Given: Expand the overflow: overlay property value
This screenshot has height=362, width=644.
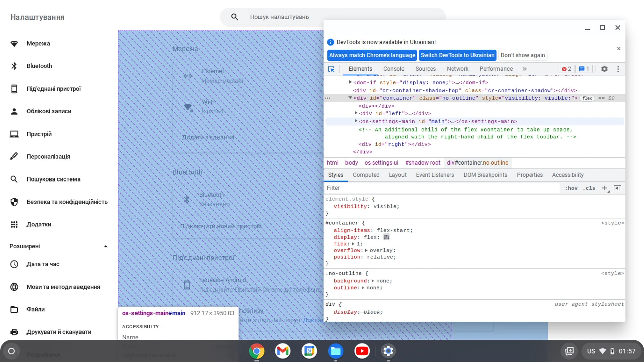Looking at the screenshot, I should tap(366, 250).
